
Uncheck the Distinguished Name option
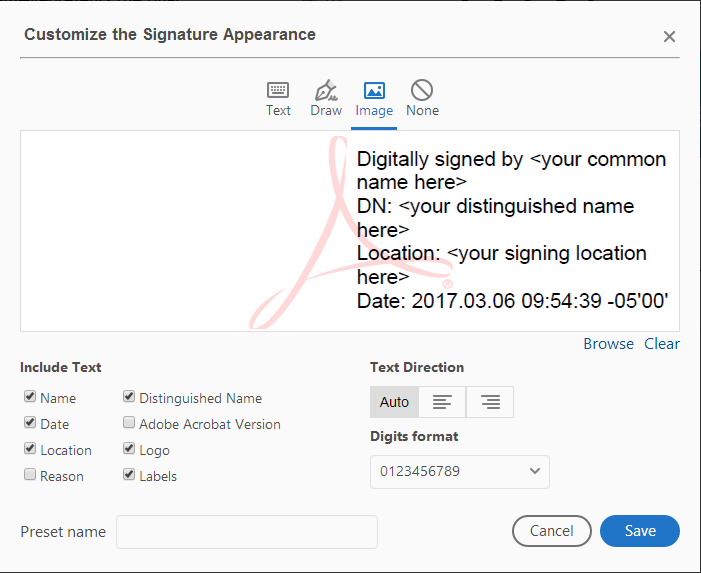[x=128, y=397]
